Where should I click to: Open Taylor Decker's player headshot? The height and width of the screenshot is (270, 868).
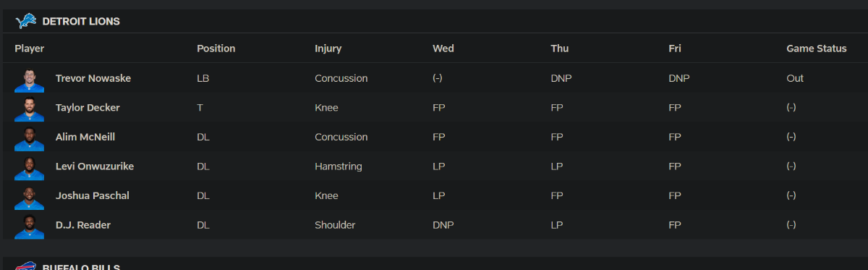(29, 109)
